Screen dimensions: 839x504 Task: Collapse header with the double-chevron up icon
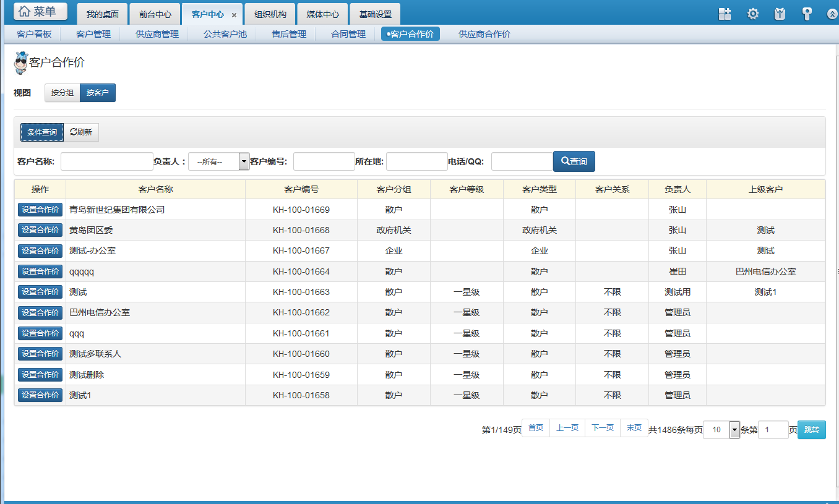(x=832, y=14)
